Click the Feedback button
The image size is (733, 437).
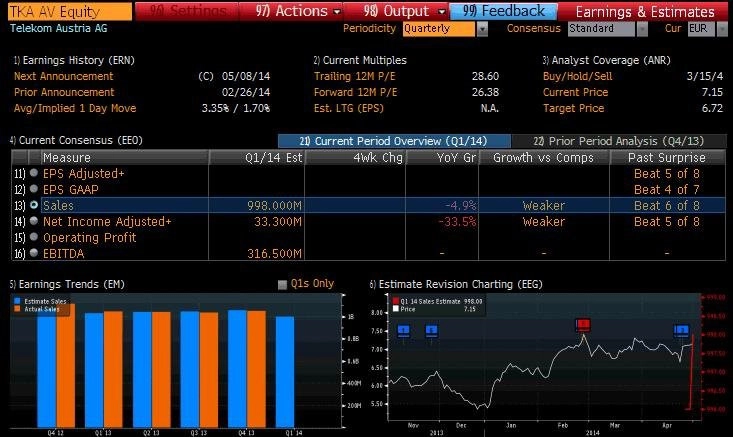point(503,11)
